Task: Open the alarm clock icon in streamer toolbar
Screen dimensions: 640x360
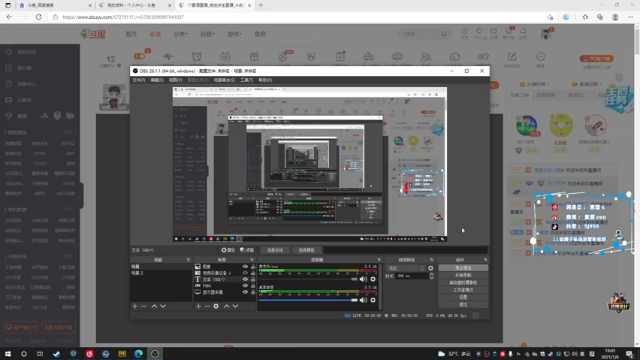Action: click(x=197, y=57)
